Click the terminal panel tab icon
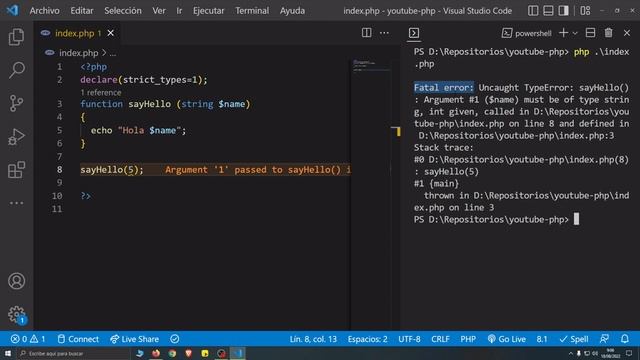This screenshot has width=640, height=360. [x=413, y=33]
